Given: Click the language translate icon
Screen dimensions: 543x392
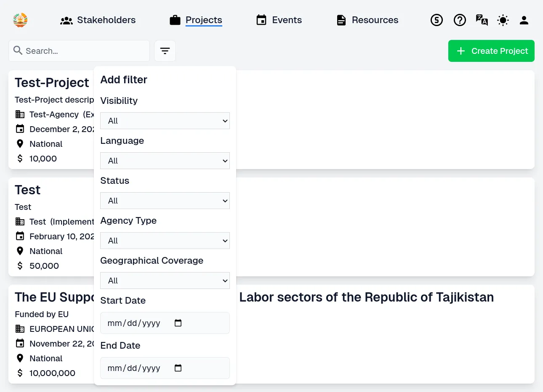Looking at the screenshot, I should [x=482, y=20].
